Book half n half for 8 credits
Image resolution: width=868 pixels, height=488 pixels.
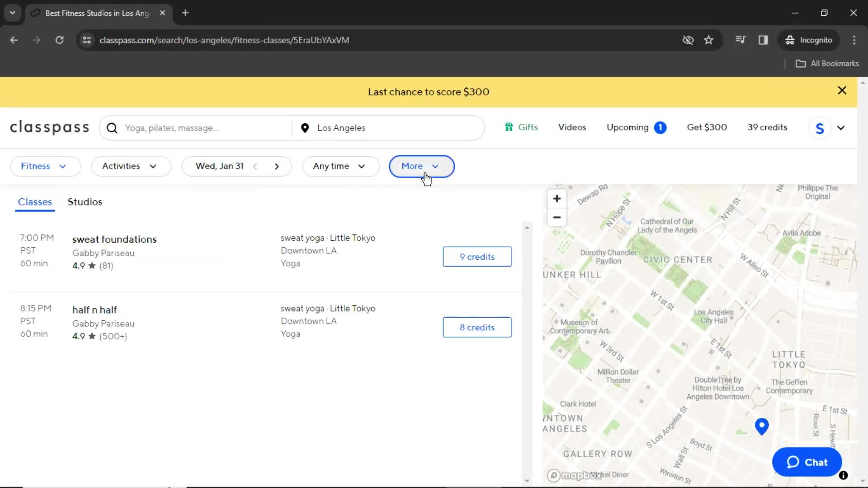[x=477, y=327]
